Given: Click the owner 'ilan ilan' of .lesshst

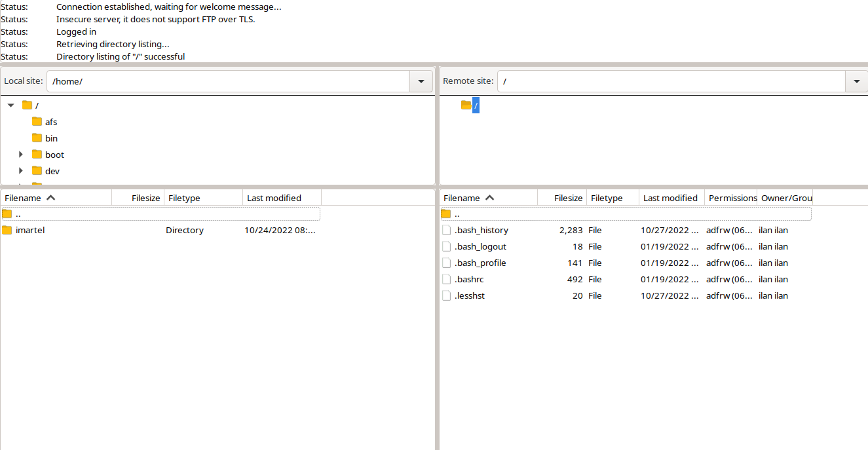Looking at the screenshot, I should click(773, 296).
